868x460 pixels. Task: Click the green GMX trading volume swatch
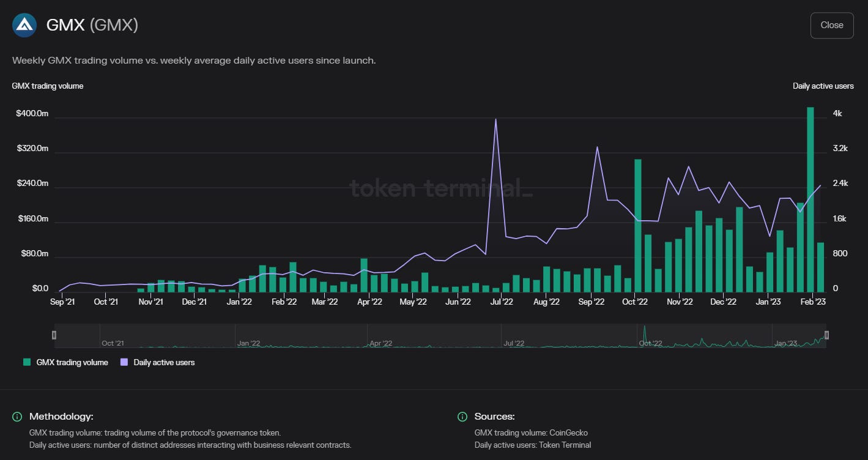27,362
